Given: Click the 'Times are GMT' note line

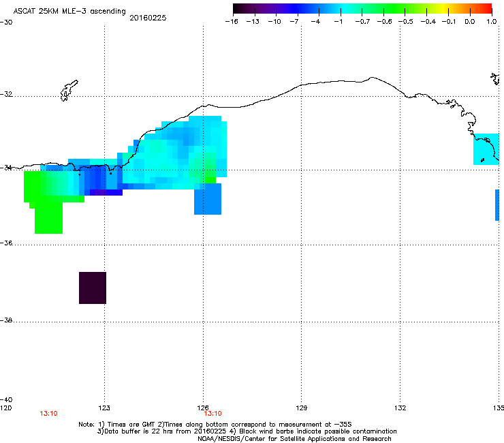Looking at the screenshot, I should coord(215,425).
